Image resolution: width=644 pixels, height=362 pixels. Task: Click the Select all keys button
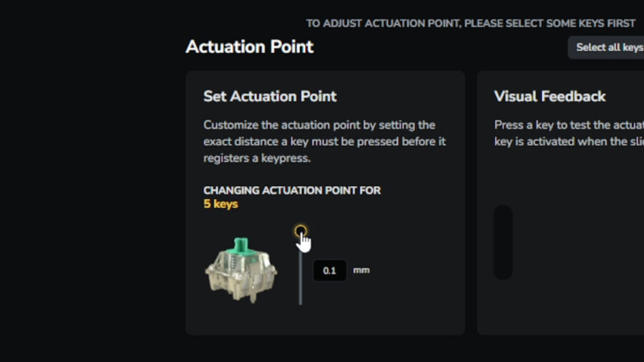(x=608, y=47)
